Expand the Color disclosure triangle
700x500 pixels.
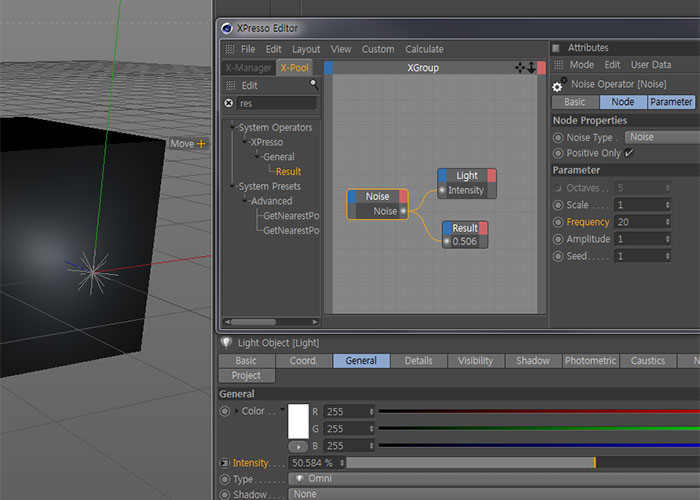(x=236, y=411)
